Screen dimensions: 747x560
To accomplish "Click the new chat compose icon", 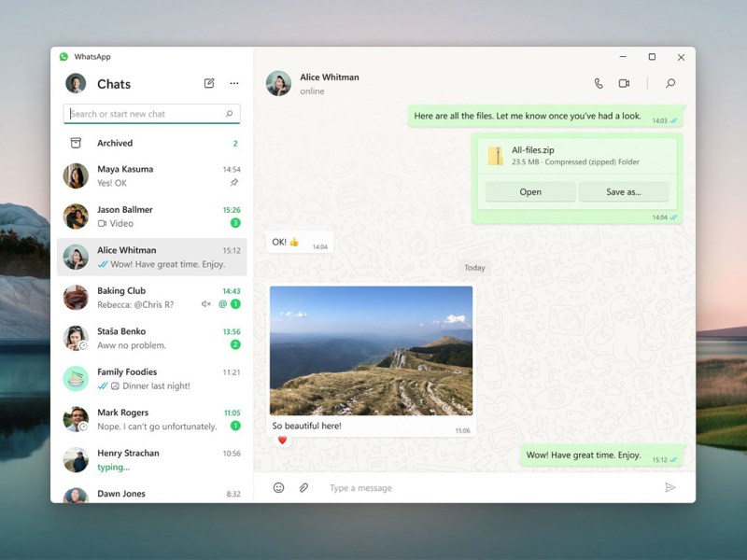I will [209, 83].
